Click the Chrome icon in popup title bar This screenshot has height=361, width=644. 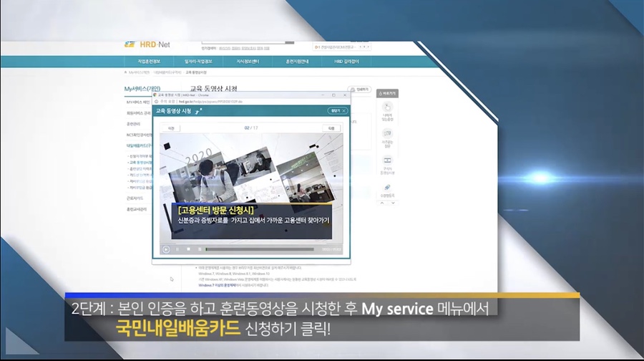pyautogui.click(x=155, y=95)
